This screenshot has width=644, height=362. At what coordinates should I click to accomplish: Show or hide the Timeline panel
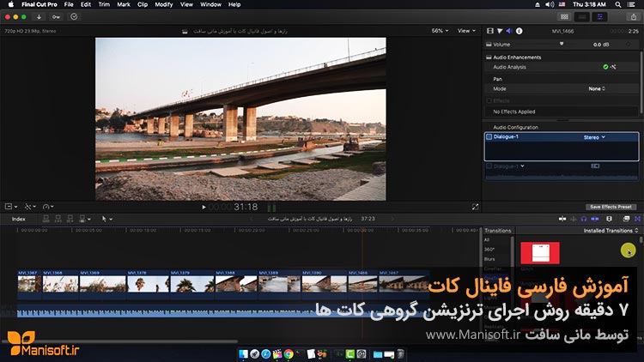[x=582, y=17]
